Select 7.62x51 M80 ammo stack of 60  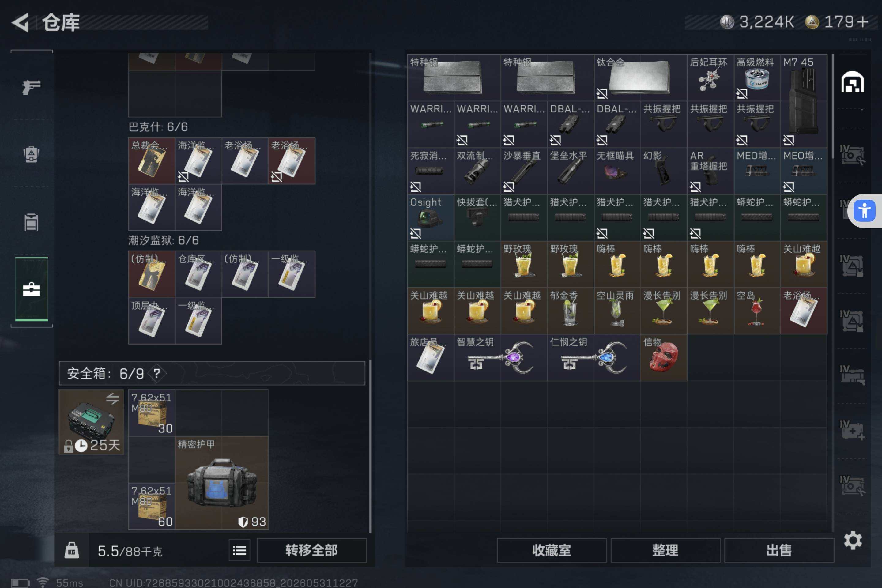coord(152,506)
